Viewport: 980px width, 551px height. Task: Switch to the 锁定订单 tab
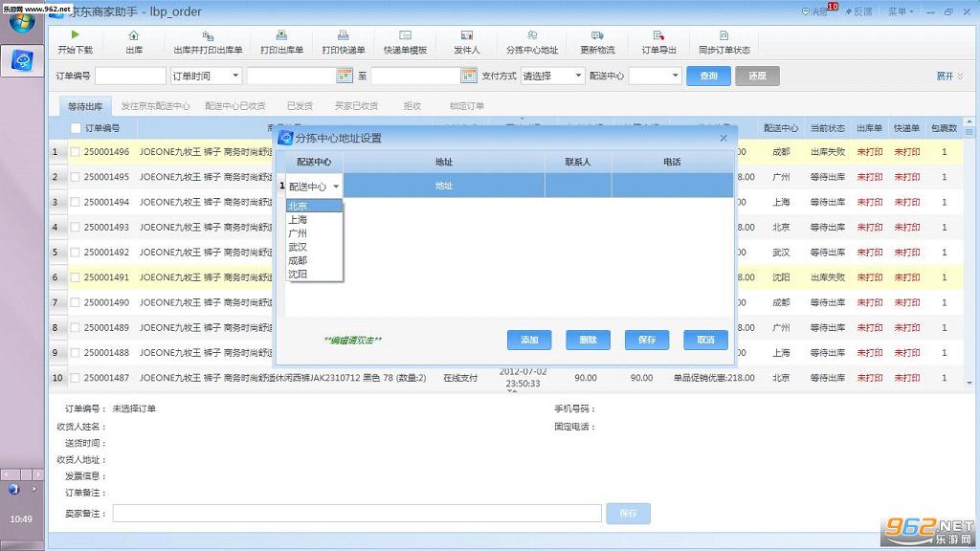(466, 106)
